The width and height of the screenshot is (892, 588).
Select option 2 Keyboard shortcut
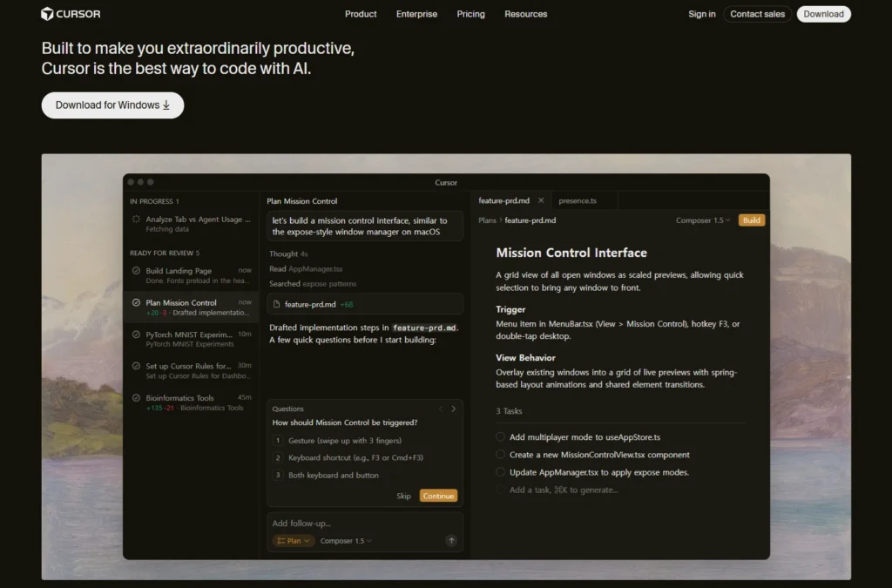(x=348, y=457)
